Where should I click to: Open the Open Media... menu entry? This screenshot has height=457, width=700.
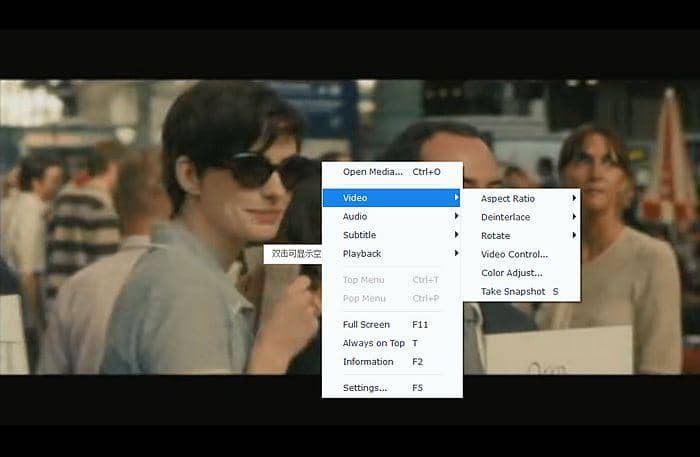(x=392, y=172)
